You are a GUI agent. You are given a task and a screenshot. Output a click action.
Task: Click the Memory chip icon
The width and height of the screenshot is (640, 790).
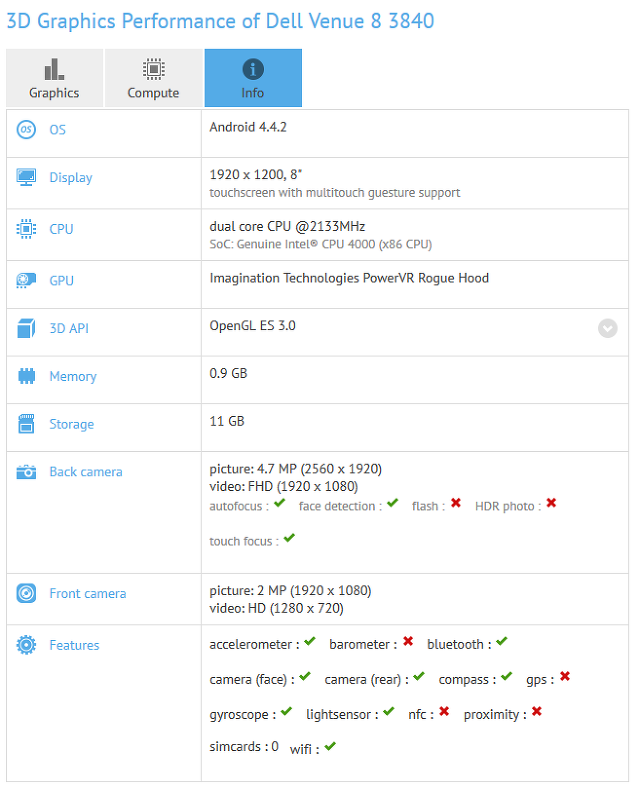(x=26, y=376)
